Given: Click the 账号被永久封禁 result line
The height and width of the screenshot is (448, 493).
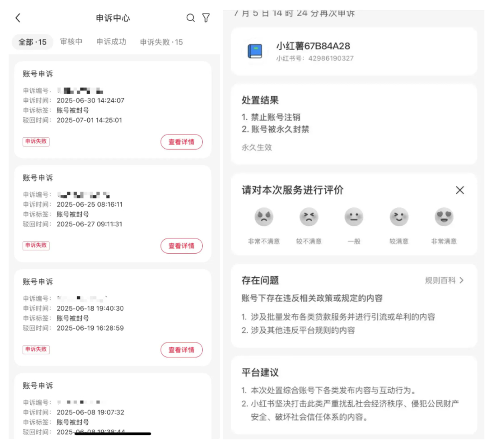Looking at the screenshot, I should click(x=276, y=129).
